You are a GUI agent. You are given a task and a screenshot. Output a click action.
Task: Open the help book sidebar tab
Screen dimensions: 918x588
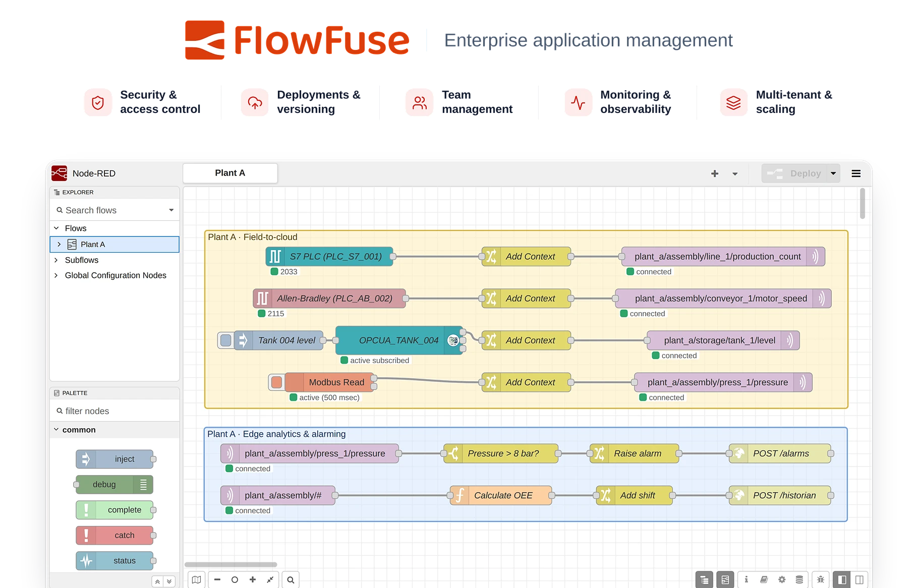[764, 580]
